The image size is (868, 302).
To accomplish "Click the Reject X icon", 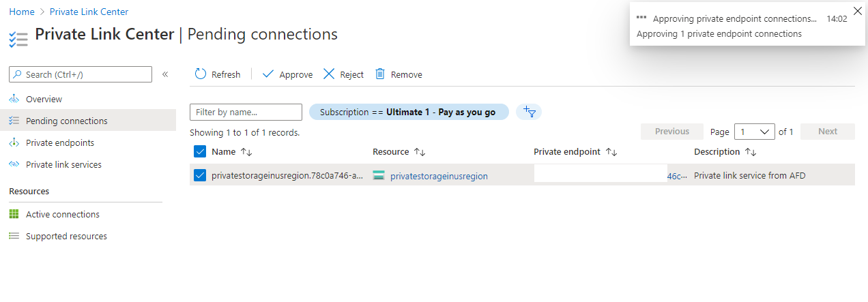I will [329, 74].
